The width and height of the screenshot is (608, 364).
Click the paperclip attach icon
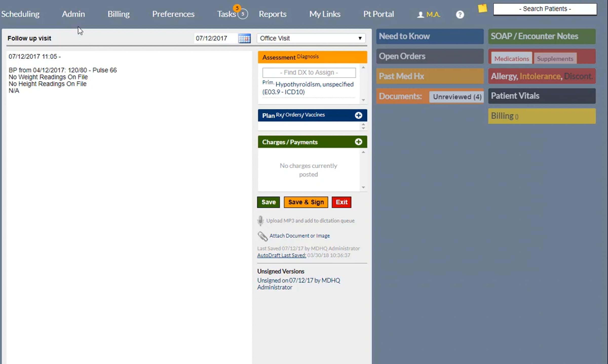[262, 236]
